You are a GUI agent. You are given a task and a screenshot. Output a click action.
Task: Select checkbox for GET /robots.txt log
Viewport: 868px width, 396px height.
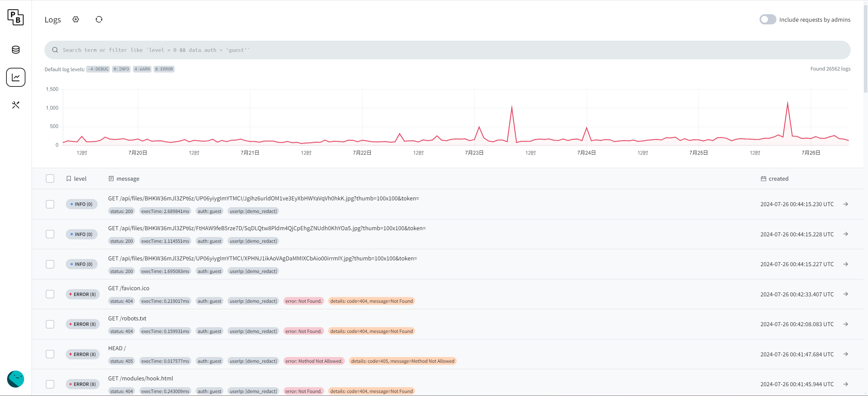pos(50,324)
